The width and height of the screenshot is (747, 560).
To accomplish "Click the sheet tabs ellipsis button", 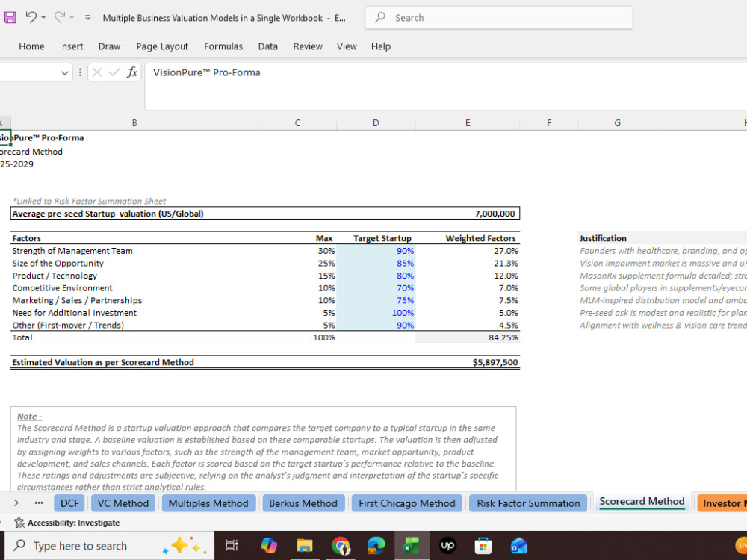I will [39, 503].
